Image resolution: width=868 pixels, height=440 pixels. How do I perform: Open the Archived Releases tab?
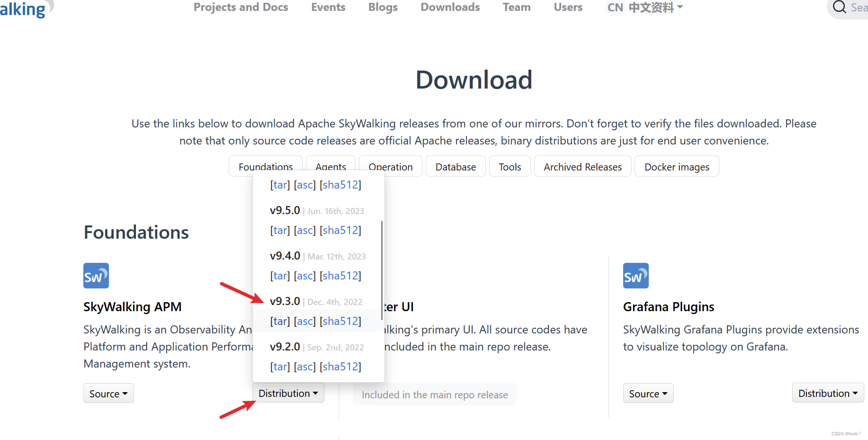point(583,166)
